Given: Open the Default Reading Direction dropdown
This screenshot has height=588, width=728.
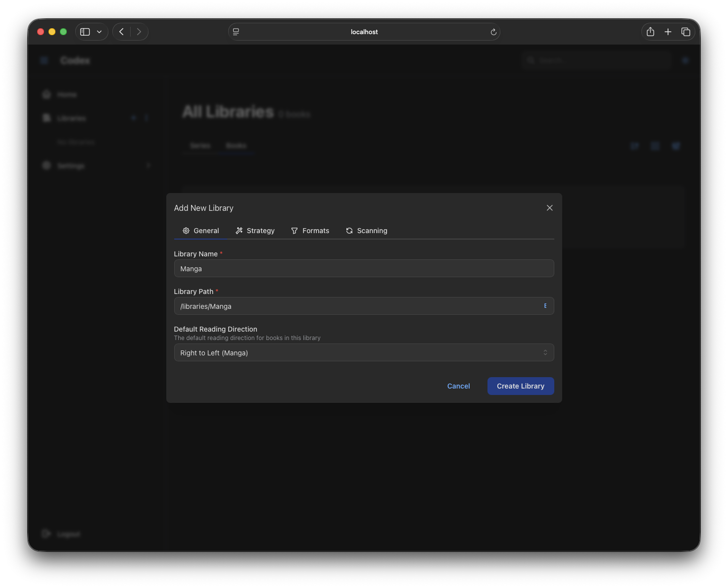Looking at the screenshot, I should pyautogui.click(x=364, y=352).
